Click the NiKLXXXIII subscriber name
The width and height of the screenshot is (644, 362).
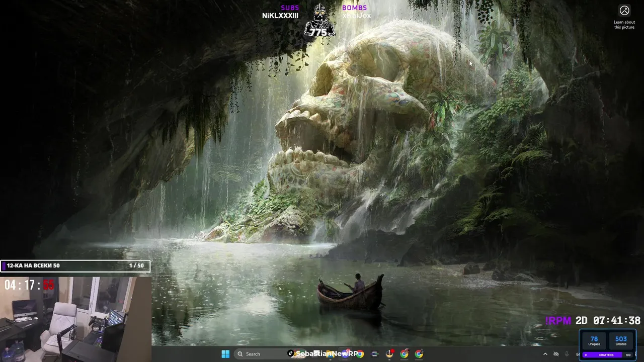click(x=280, y=16)
